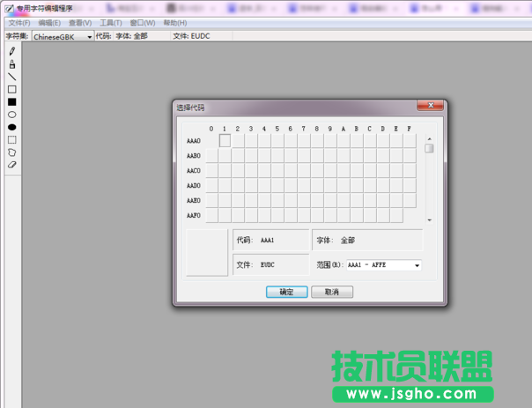Open the 帮助(H) menu
Viewport: 532px width, 408px height.
tap(175, 23)
